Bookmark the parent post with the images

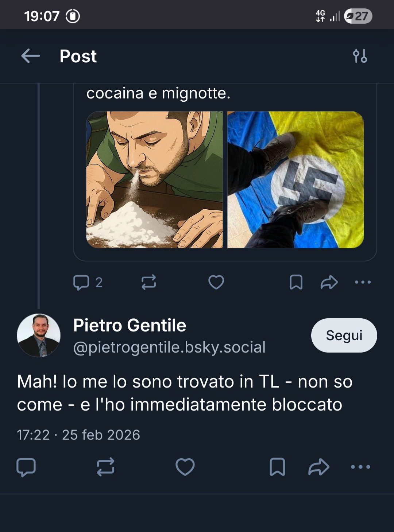[296, 282]
